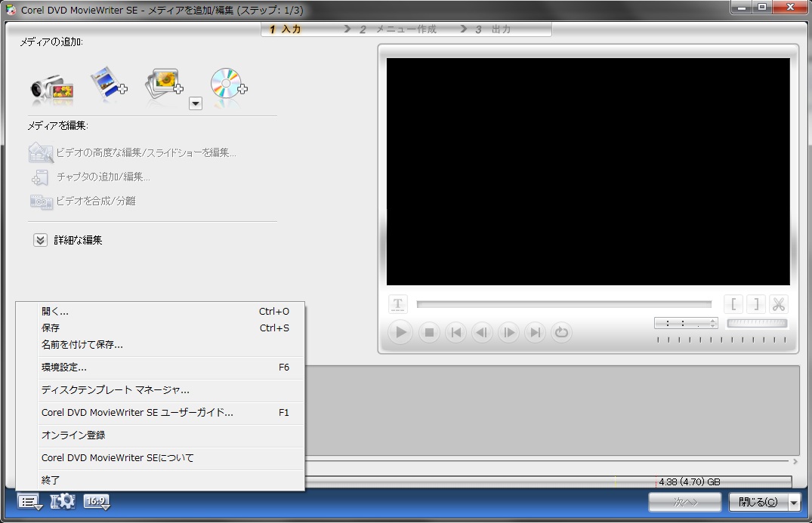812x523 pixels.
Task: Switch to the 3 出力 step tab
Action: point(492,29)
